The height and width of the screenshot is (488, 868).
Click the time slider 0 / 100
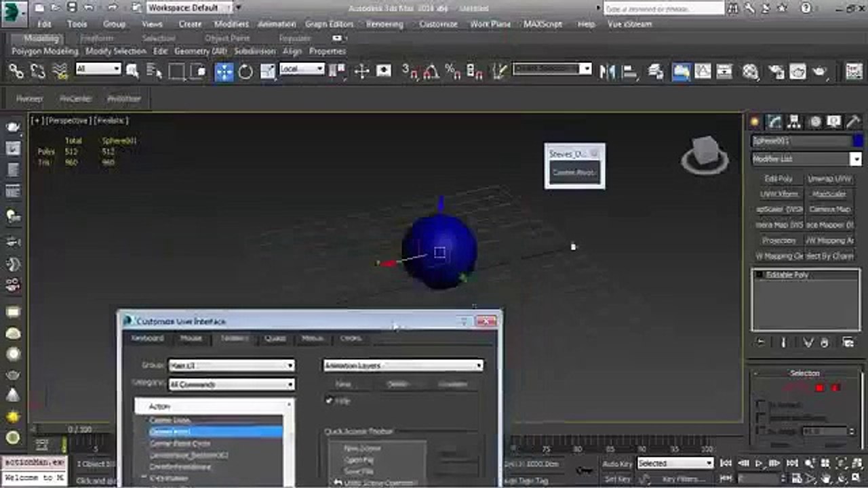pyautogui.click(x=79, y=430)
